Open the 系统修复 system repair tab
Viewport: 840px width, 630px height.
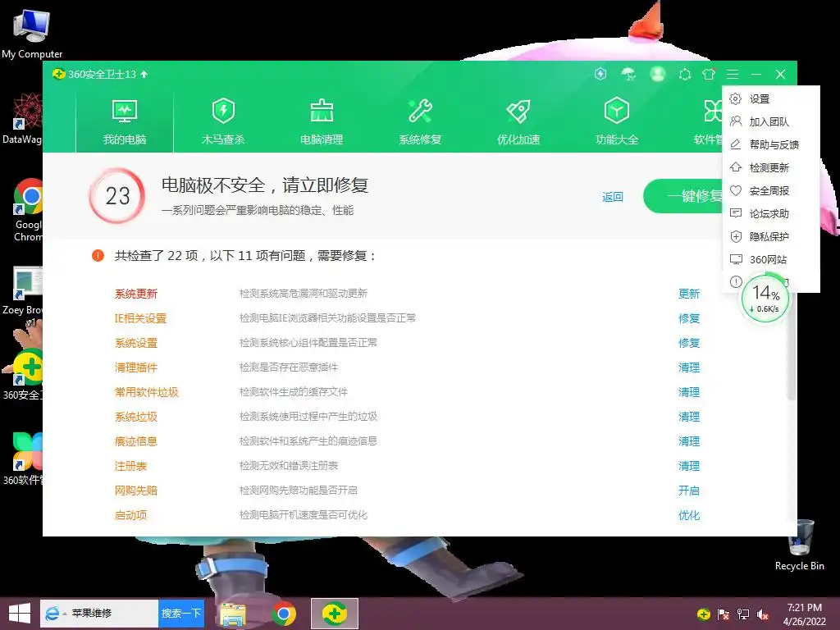[420, 122]
